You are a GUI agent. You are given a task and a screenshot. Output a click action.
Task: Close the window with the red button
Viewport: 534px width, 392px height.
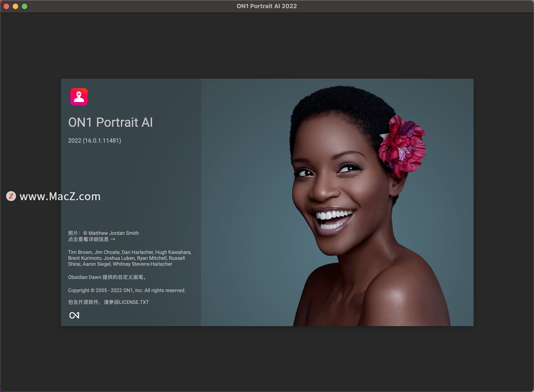[6, 6]
